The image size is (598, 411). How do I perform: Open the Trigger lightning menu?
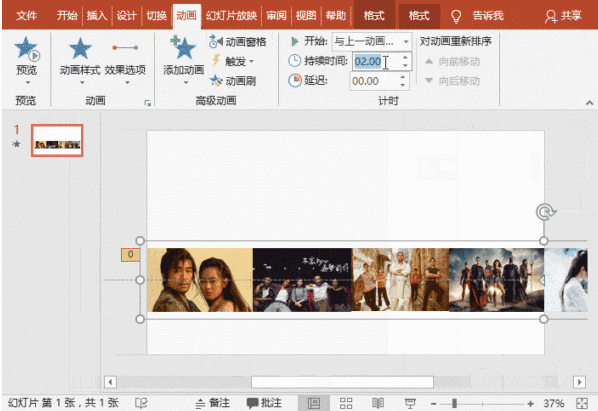click(x=232, y=61)
